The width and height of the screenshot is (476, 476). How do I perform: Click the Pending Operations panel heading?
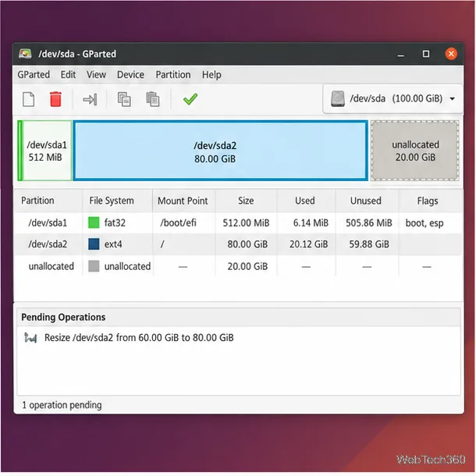(x=63, y=318)
